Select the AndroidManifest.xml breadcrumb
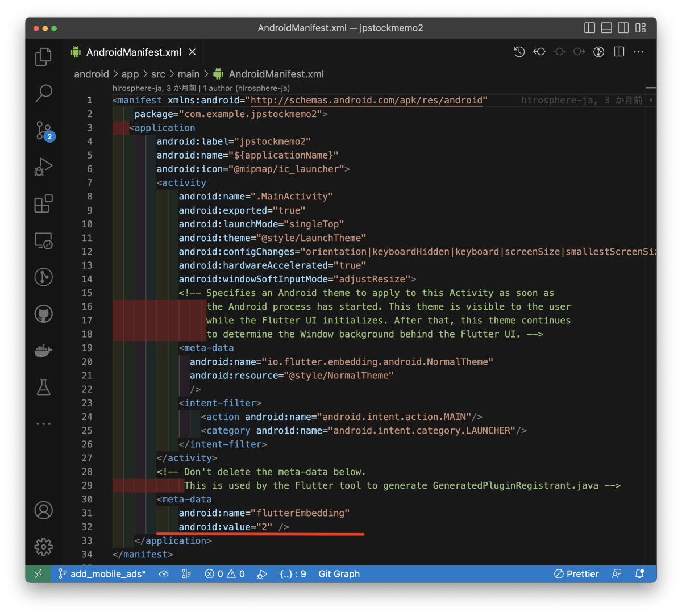The width and height of the screenshot is (682, 616). 269,74
